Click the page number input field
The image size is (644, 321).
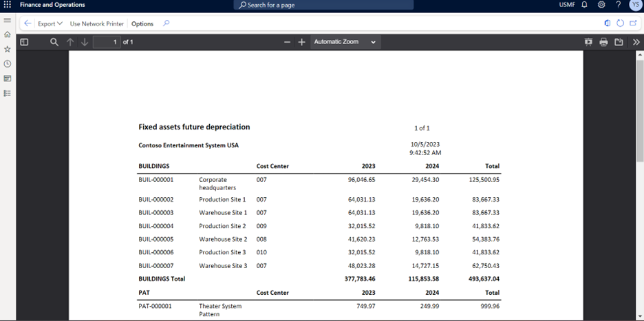tap(107, 42)
